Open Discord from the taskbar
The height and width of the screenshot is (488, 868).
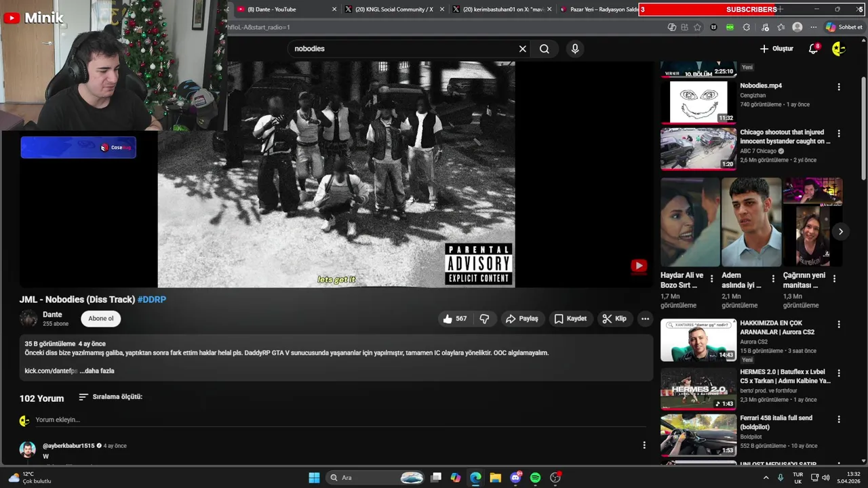[x=515, y=478]
